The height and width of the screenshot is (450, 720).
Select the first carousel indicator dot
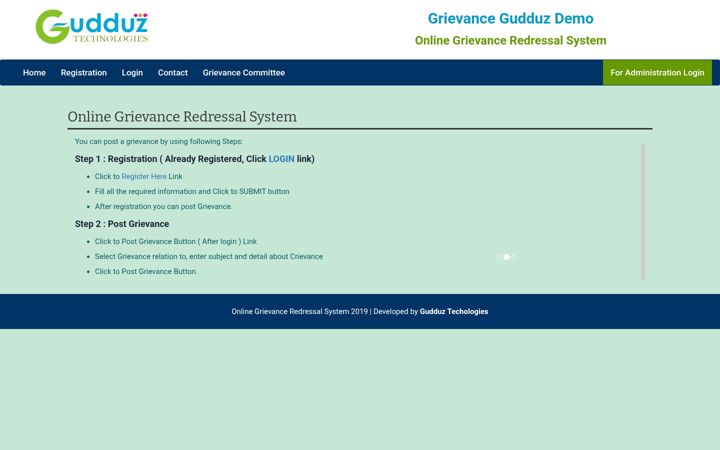click(x=498, y=257)
